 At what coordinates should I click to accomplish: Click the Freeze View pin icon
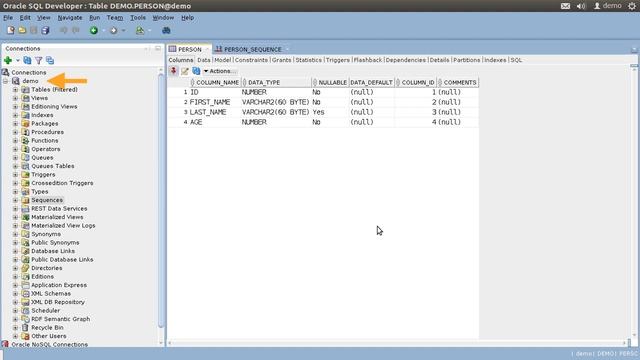click(x=173, y=71)
